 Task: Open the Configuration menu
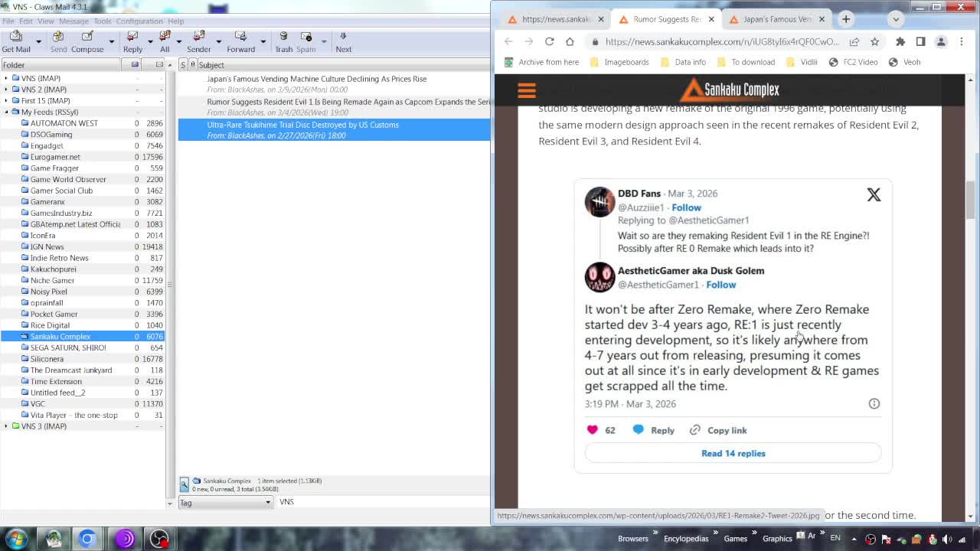point(139,21)
